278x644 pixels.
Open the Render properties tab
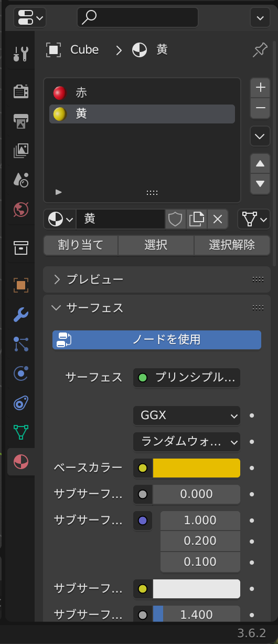(21, 91)
